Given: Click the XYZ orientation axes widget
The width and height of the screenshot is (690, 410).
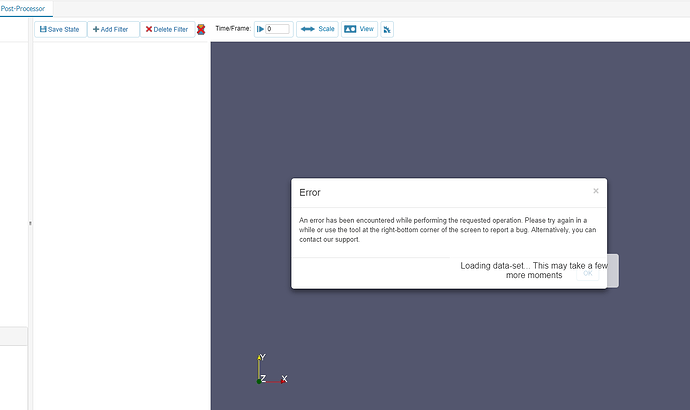Looking at the screenshot, I should click(272, 369).
